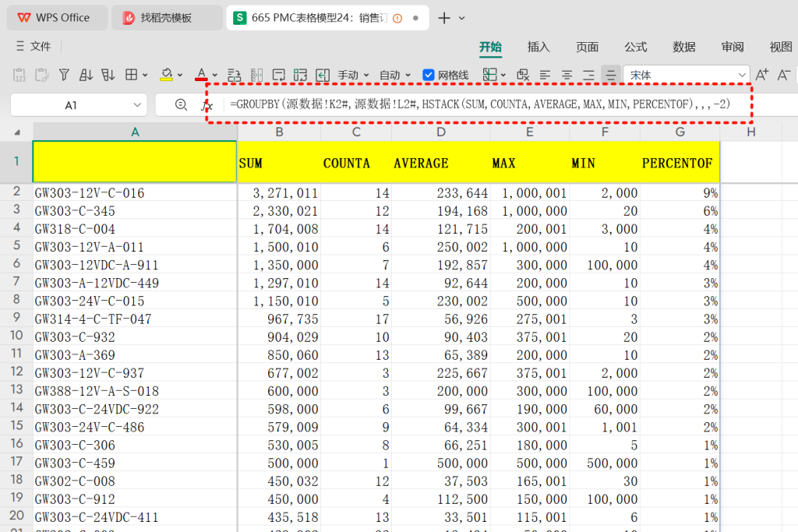Expand the borders dropdown arrow
The image size is (798, 532).
pyautogui.click(x=145, y=76)
